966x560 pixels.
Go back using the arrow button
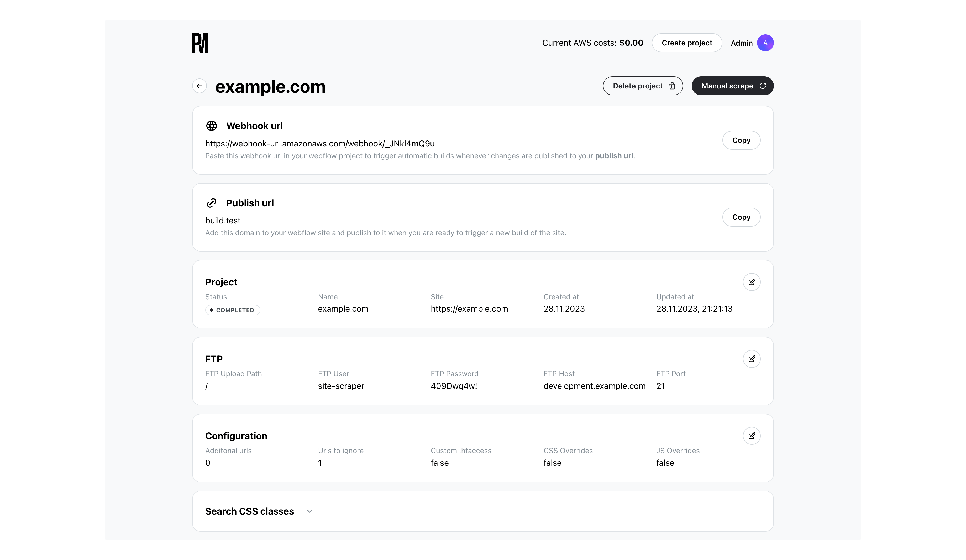coord(199,86)
